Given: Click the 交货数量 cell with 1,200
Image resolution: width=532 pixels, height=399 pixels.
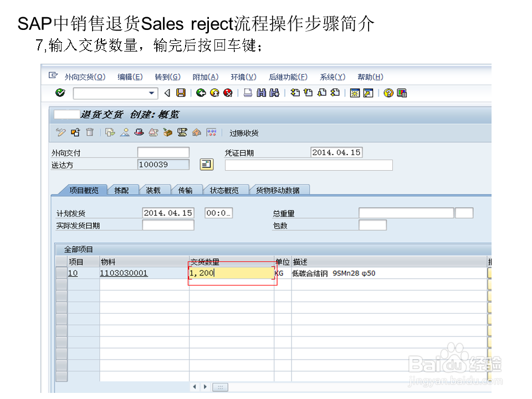Looking at the screenshot, I should [x=232, y=273].
